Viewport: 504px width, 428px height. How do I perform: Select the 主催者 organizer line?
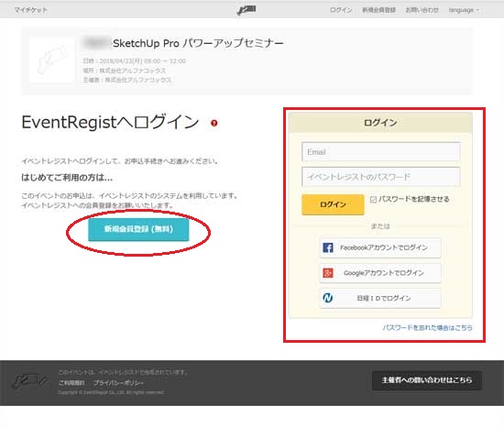point(127,80)
